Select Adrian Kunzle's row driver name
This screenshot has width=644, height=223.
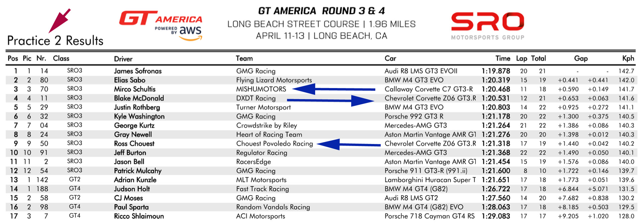click(x=135, y=180)
